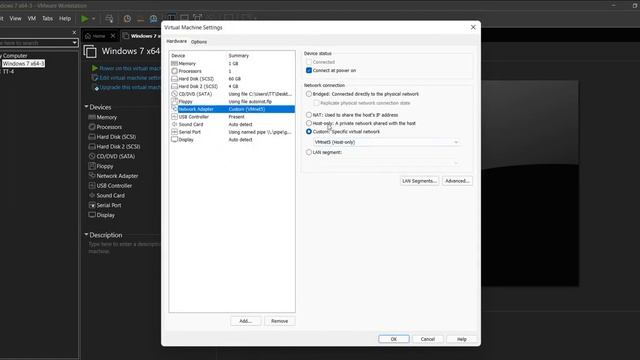Collapse the Devices section triangle
Viewport: 640px width, 360px height.
(86, 107)
